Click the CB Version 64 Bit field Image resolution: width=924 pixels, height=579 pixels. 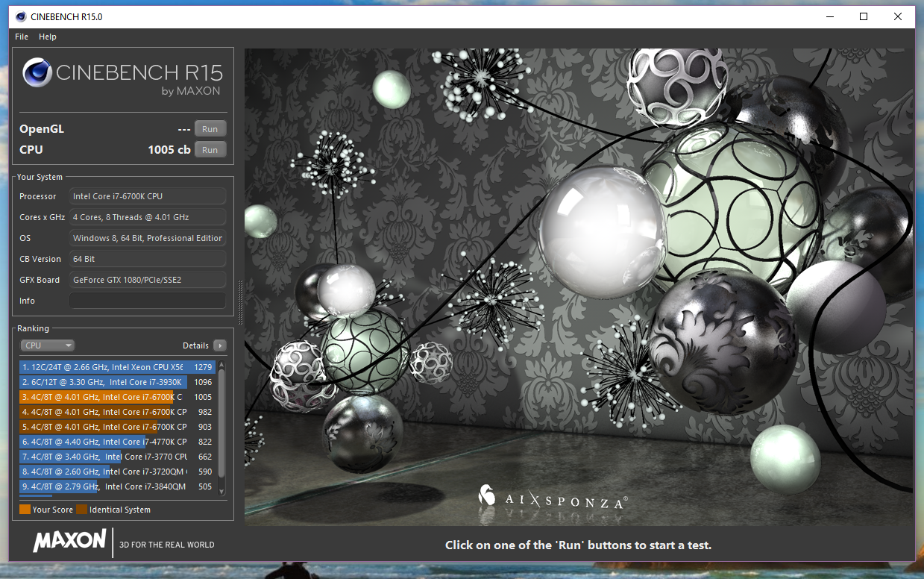click(148, 259)
